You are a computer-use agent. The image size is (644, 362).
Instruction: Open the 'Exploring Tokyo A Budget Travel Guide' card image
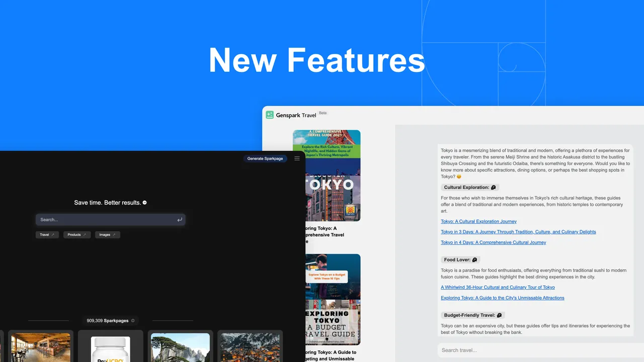click(333, 299)
